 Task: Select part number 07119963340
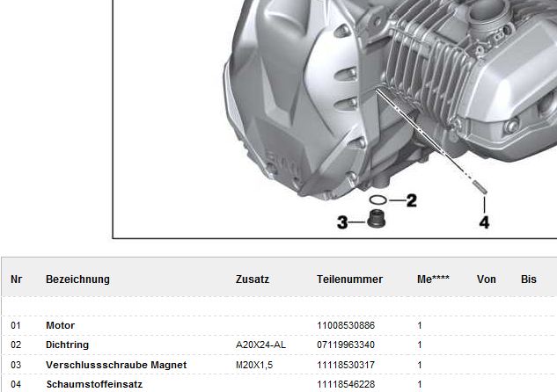[x=345, y=345]
